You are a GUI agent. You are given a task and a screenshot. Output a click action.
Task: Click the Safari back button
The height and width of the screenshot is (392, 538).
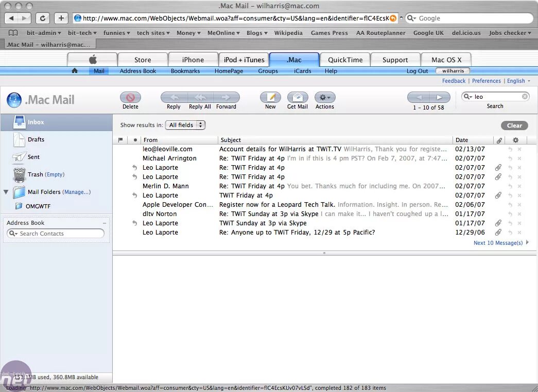click(11, 18)
